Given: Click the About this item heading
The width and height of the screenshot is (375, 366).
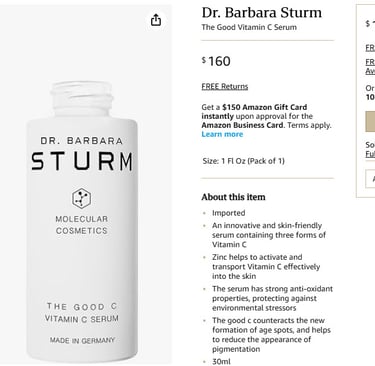Looking at the screenshot, I should pos(233,197).
